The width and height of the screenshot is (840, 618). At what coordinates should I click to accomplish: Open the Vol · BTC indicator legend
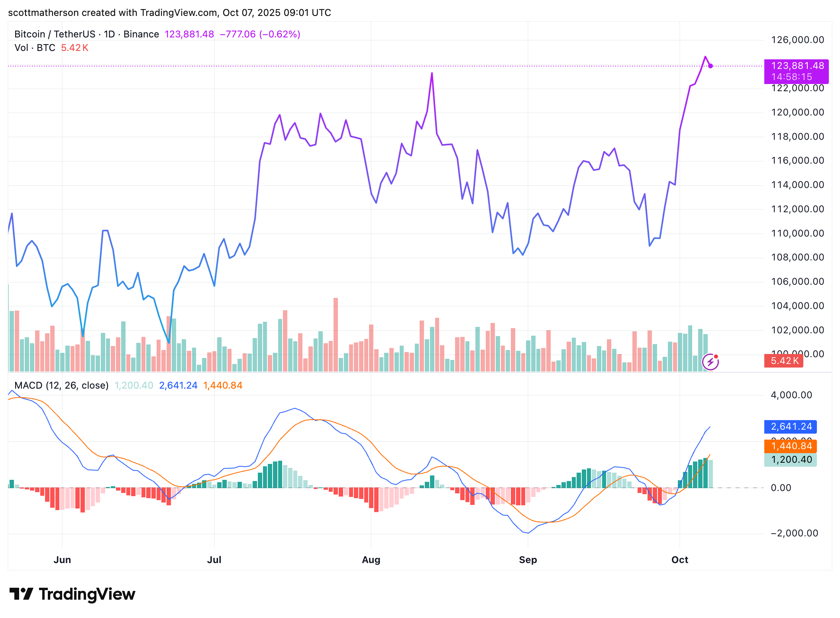[x=35, y=48]
